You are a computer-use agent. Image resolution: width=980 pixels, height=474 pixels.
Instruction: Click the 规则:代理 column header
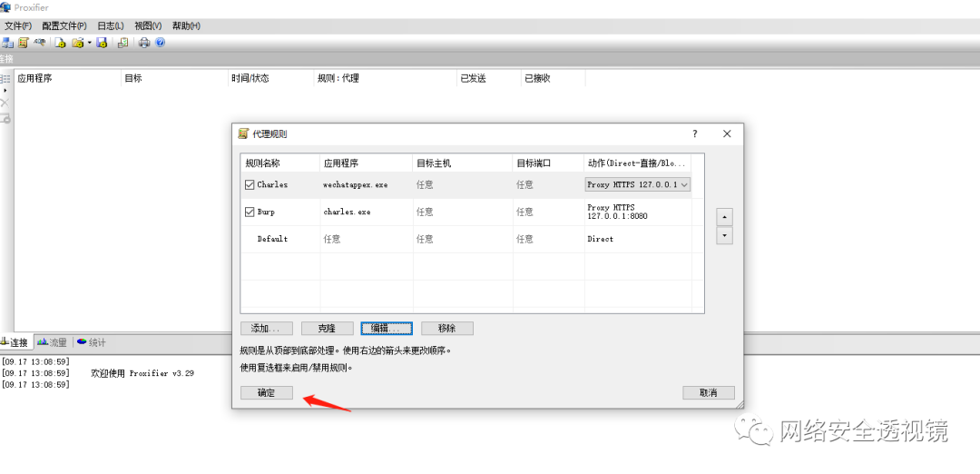386,79
